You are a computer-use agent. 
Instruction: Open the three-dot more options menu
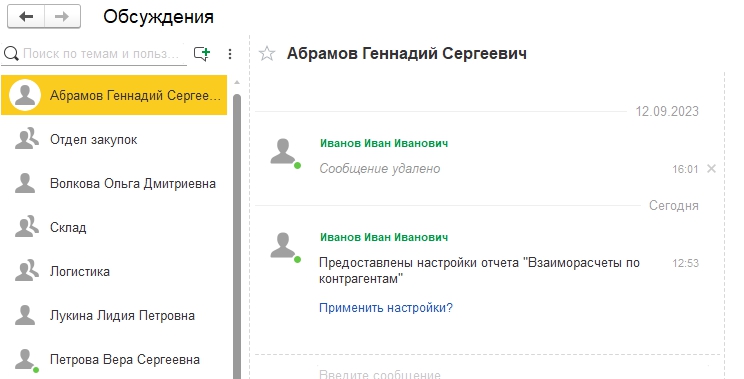click(230, 54)
